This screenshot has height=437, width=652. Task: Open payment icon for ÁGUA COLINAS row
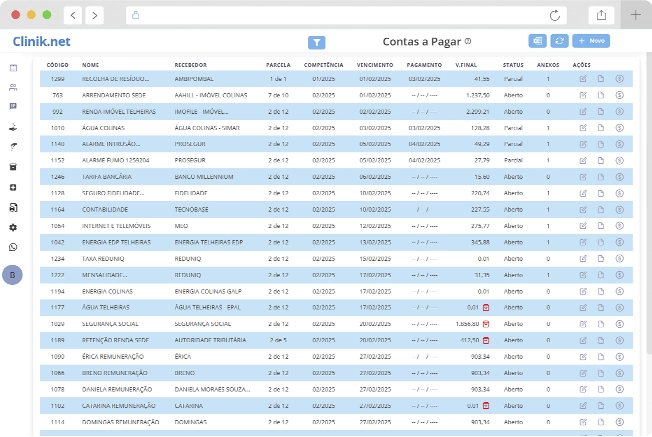619,128
